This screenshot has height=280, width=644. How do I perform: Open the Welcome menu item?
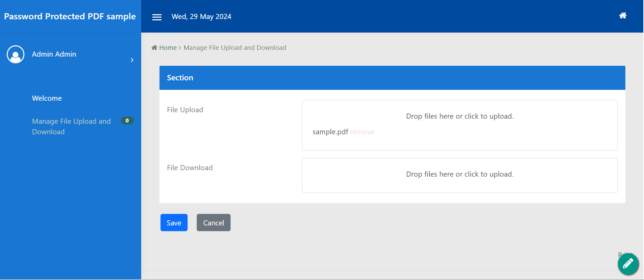pyautogui.click(x=47, y=98)
